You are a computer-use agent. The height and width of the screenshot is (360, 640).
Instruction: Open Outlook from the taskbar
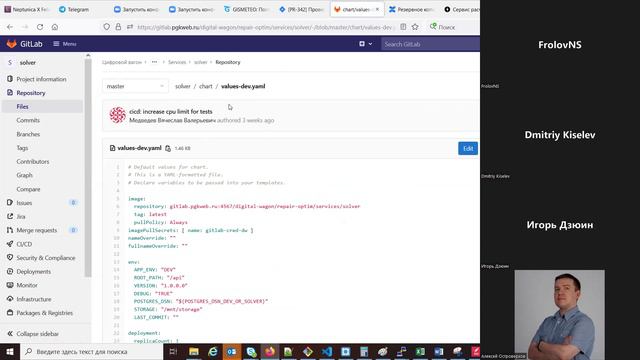click(x=231, y=351)
